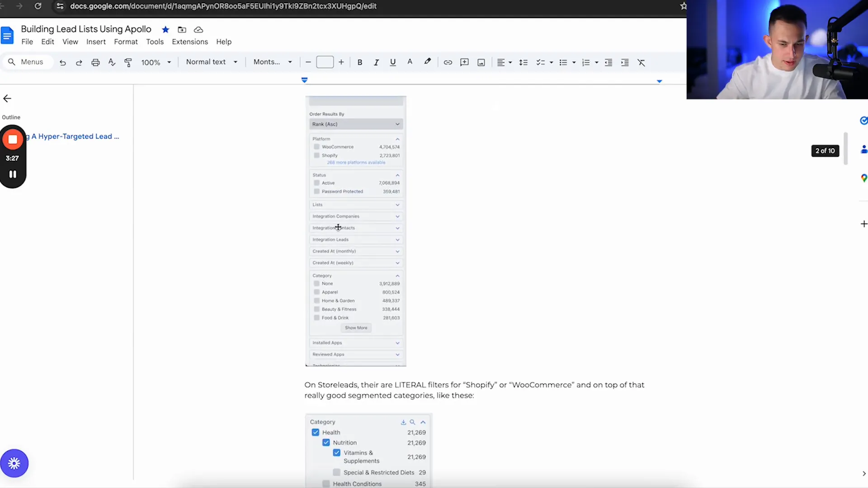Screen dimensions: 868x488
Task: Open Maps side panel icon
Action: tap(863, 178)
